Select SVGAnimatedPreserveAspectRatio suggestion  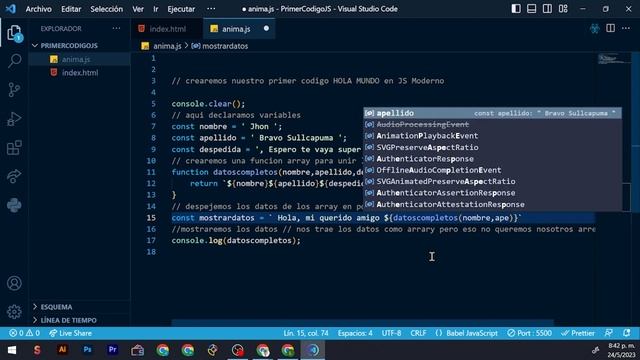point(493,181)
